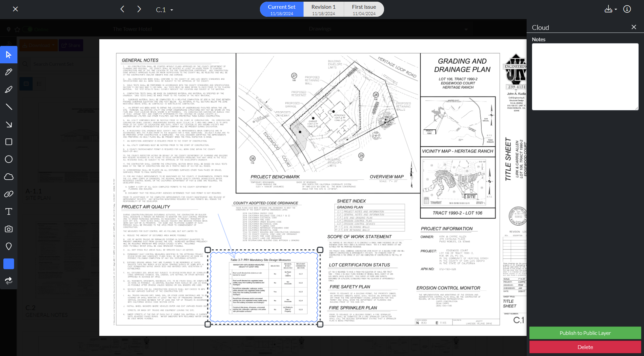This screenshot has height=356, width=644.
Task: Click into the Notes text area
Action: click(585, 77)
